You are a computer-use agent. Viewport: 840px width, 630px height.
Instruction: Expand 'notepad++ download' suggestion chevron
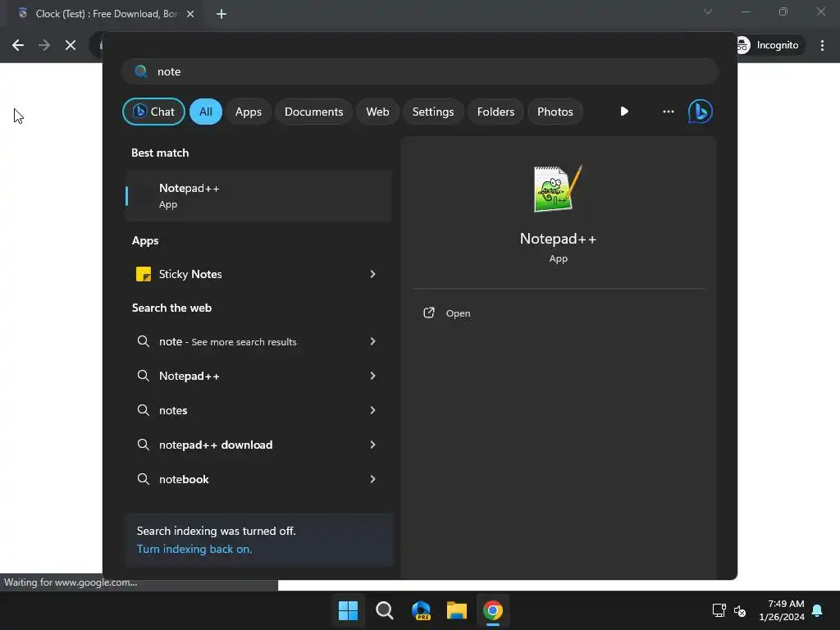pyautogui.click(x=373, y=445)
